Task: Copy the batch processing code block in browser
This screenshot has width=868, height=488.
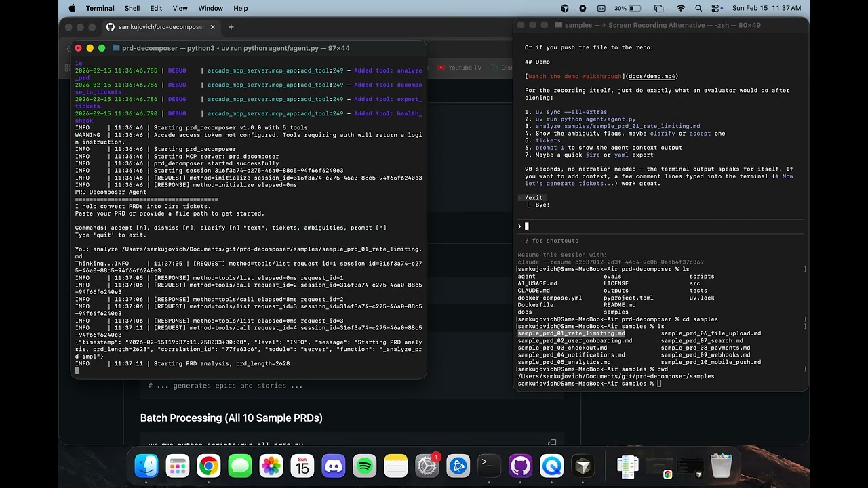Action: (552, 443)
